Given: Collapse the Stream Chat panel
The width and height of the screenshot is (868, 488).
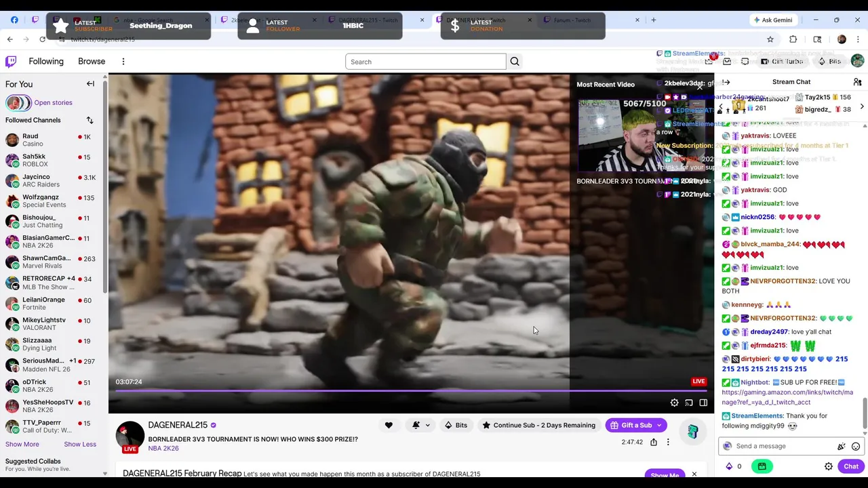Looking at the screenshot, I should click(x=726, y=82).
